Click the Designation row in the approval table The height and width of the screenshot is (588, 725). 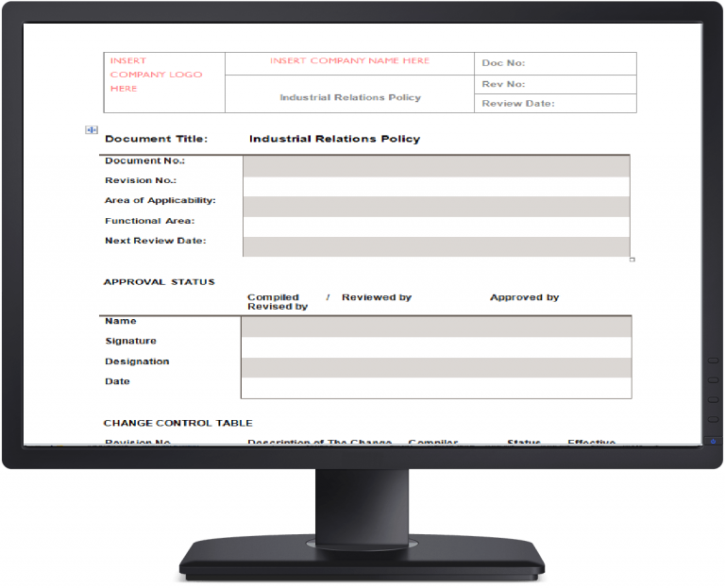(435, 367)
